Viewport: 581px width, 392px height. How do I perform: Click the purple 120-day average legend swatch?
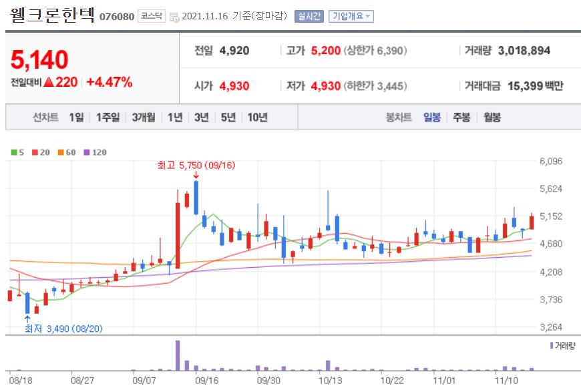(87, 152)
